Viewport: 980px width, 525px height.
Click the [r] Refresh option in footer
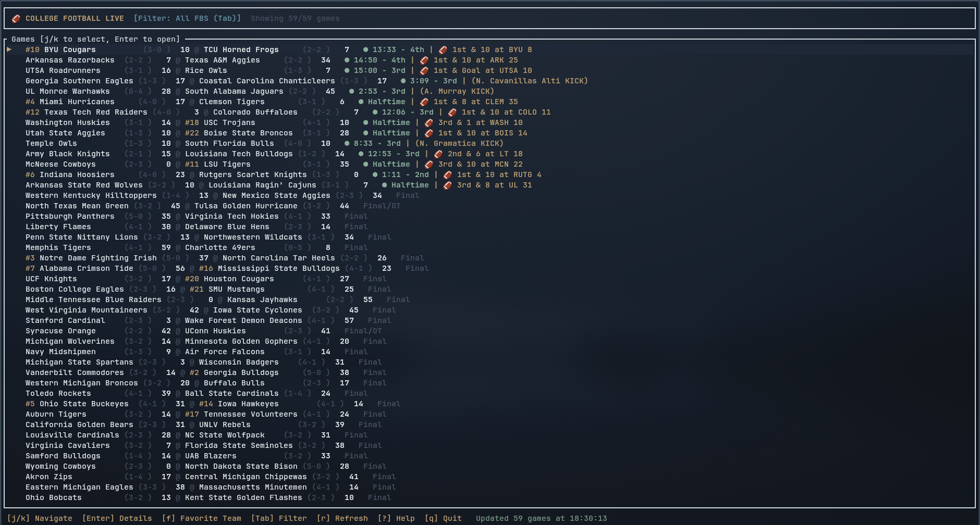click(342, 518)
